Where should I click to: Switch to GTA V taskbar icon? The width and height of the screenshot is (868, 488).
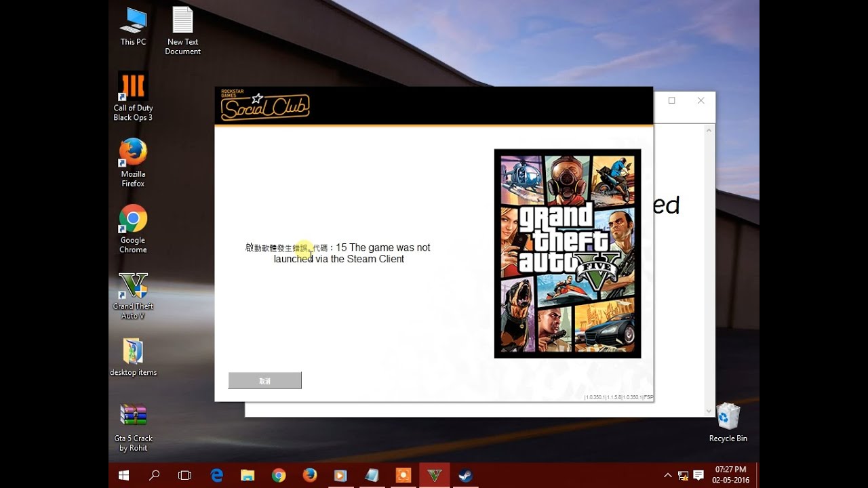tap(434, 475)
